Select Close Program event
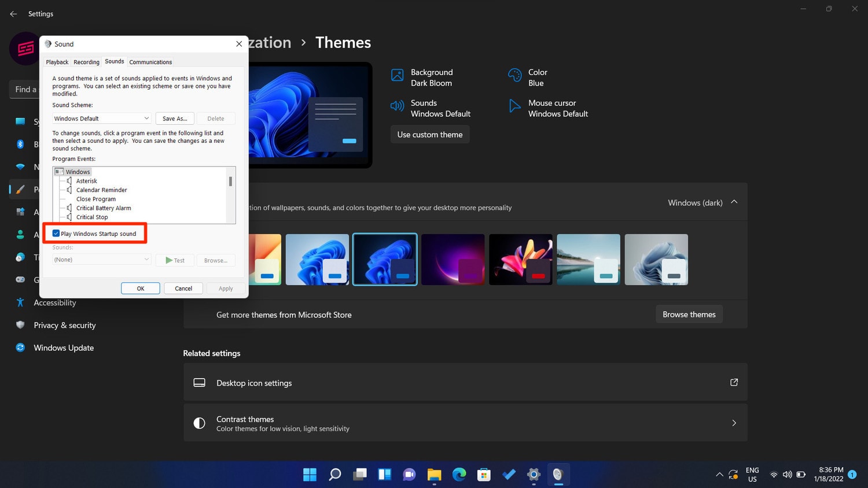 pos(96,199)
